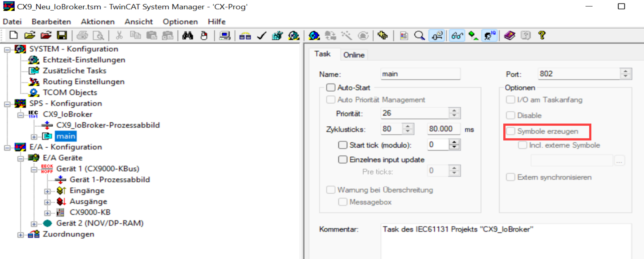Check the Warnung bei Überschreitung box

tap(331, 190)
